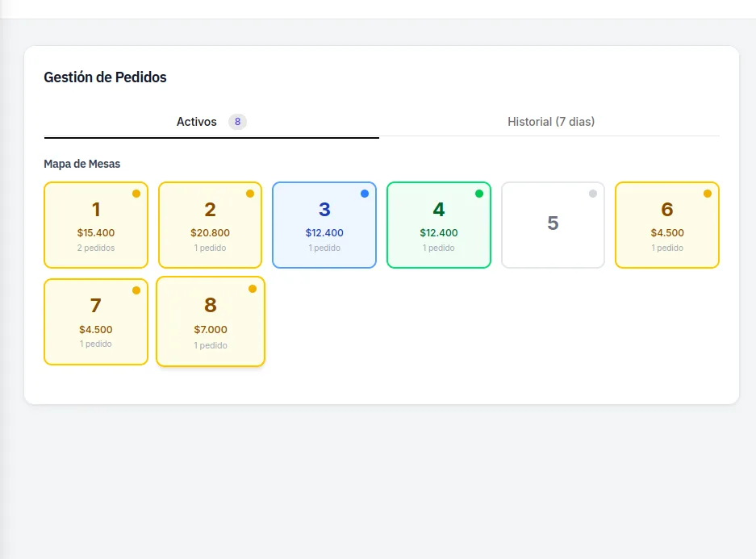Click the badge showing 8 active orders
Image resolution: width=756 pixels, height=559 pixels.
(x=236, y=121)
